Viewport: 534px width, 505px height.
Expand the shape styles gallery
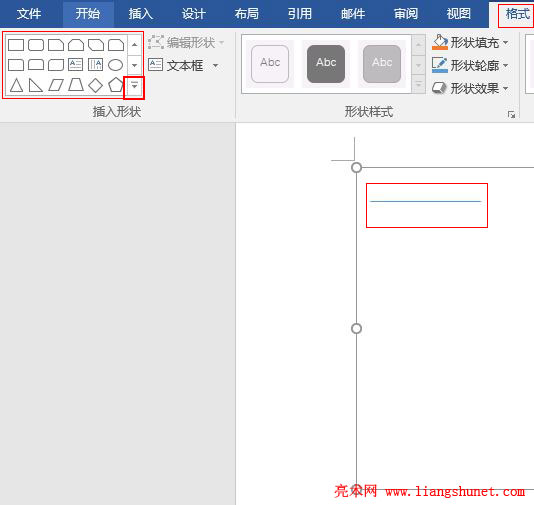point(419,84)
